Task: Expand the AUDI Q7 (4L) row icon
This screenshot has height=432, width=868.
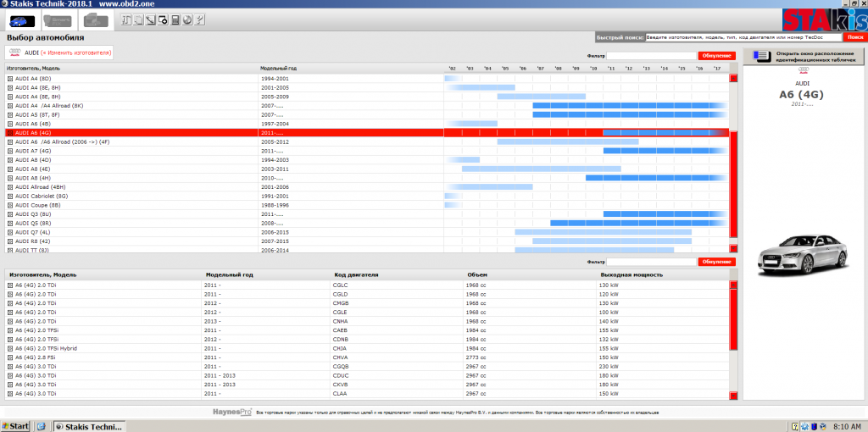Action: click(x=10, y=232)
